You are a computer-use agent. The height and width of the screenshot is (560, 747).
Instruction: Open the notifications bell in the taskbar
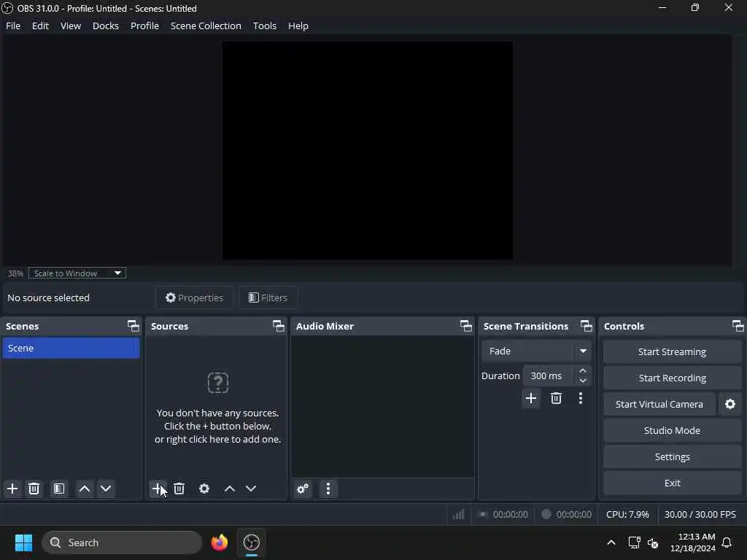pos(727,542)
